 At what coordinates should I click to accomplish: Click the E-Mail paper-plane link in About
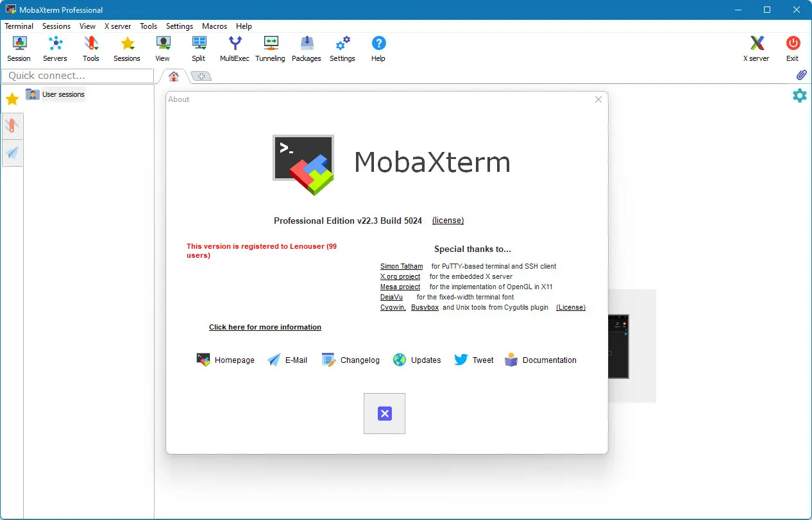click(x=287, y=360)
